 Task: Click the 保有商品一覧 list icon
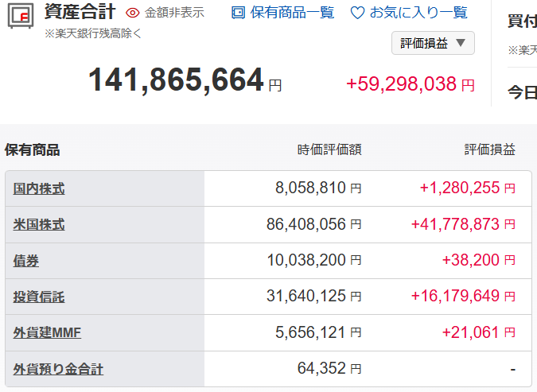tap(238, 13)
